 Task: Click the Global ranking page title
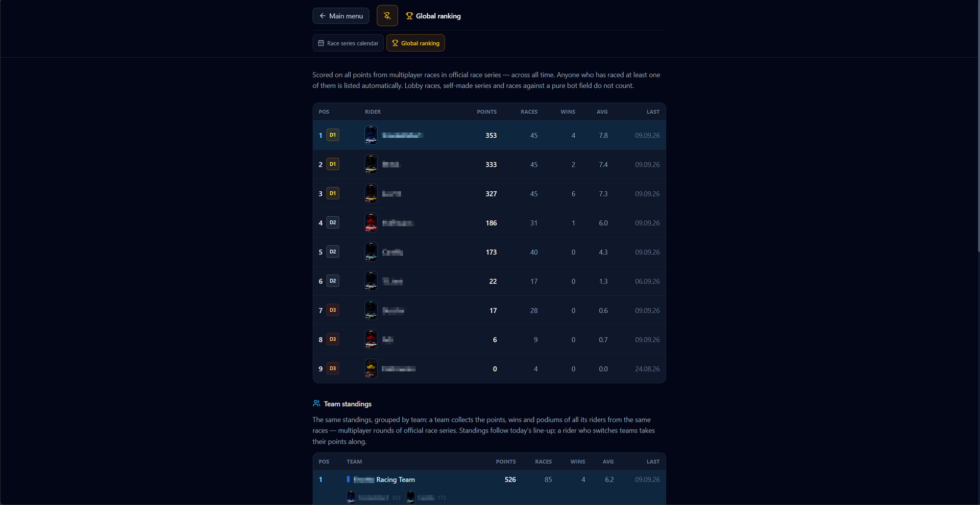(x=438, y=16)
